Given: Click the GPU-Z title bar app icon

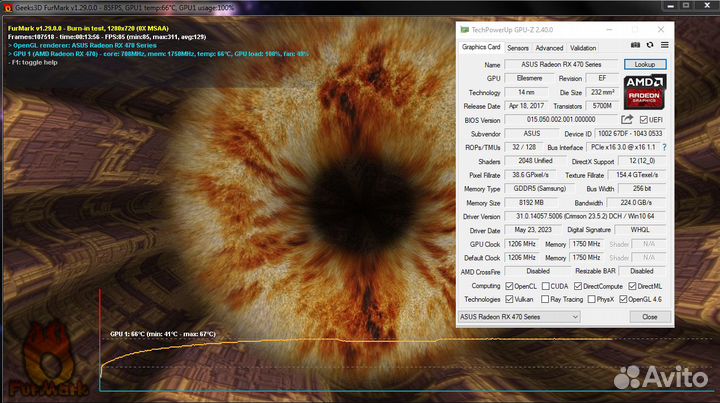Looking at the screenshot, I should [465, 30].
